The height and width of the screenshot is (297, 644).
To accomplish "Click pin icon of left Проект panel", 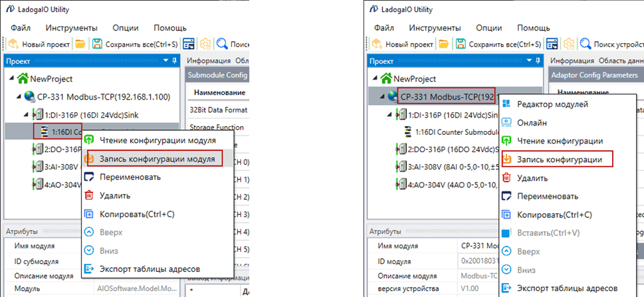I will 175,61.
